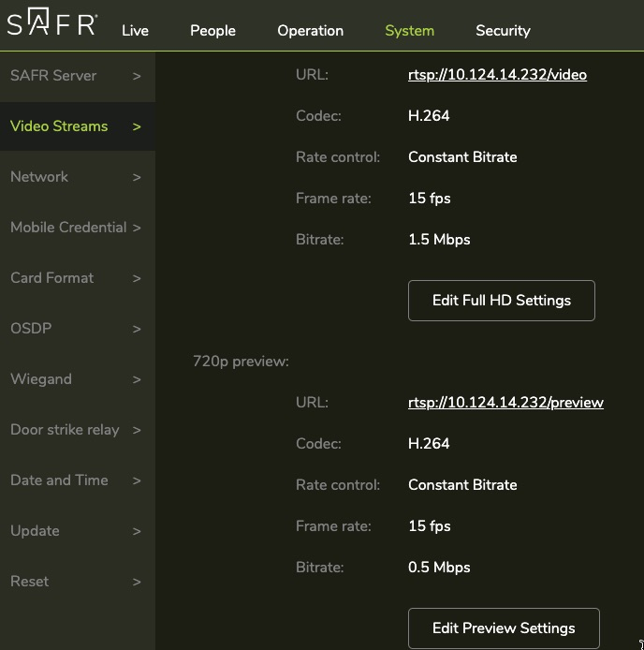Viewport: 644px width, 650px height.
Task: Choose Wiegand from the sidebar
Action: [41, 379]
